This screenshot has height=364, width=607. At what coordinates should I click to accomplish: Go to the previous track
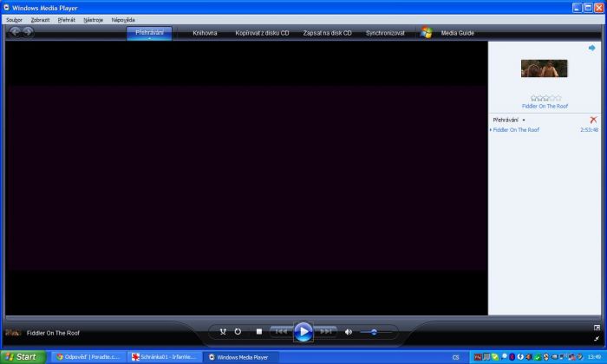coord(282,332)
